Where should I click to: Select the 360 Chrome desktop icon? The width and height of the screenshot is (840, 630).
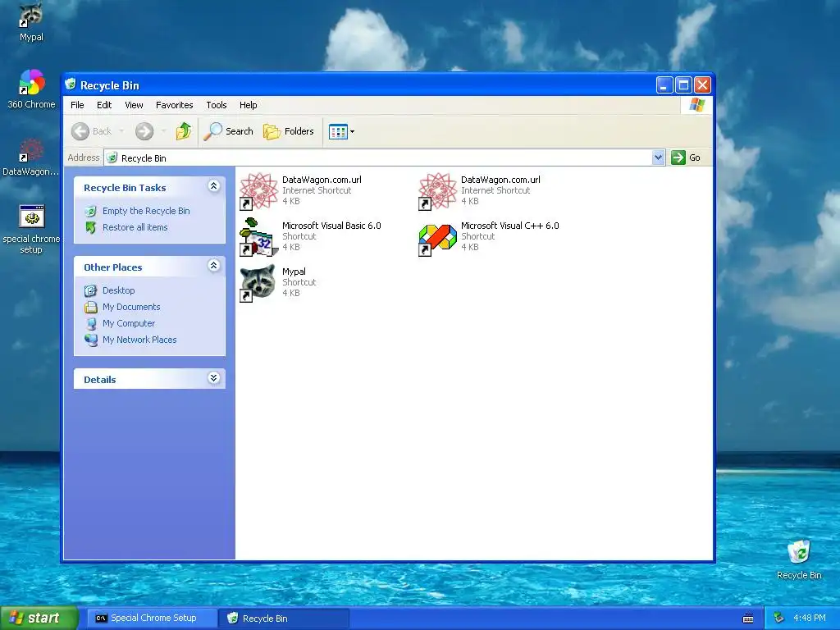coord(32,82)
